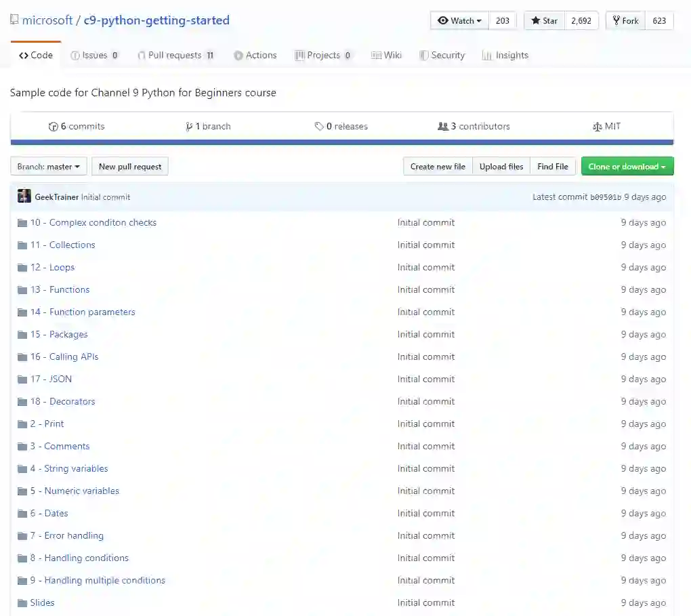Click the repository book icon

(x=14, y=20)
